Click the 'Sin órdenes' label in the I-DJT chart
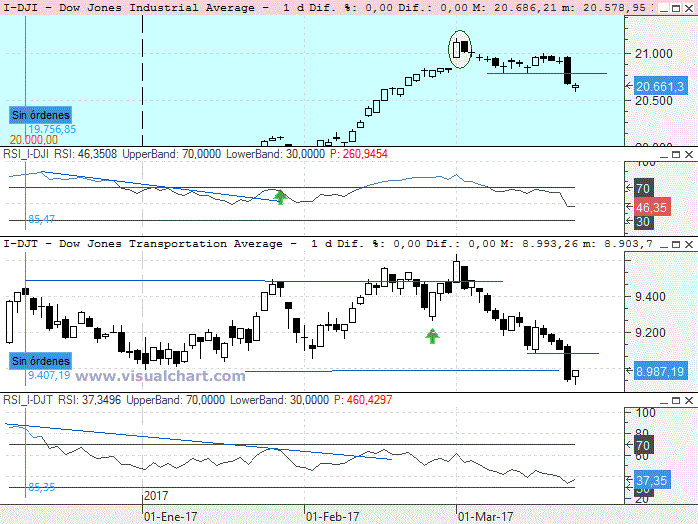The height and width of the screenshot is (524, 698). 41,361
